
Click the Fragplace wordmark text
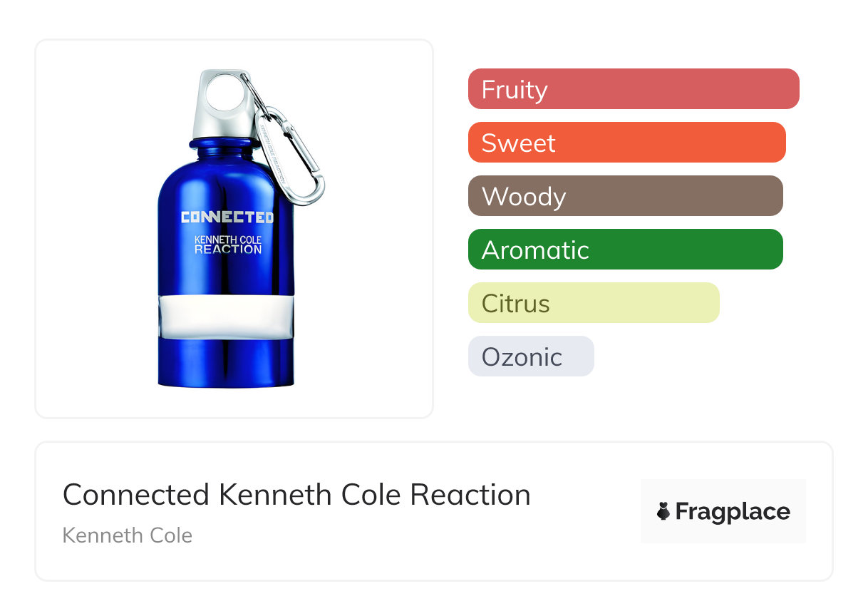[x=733, y=511]
